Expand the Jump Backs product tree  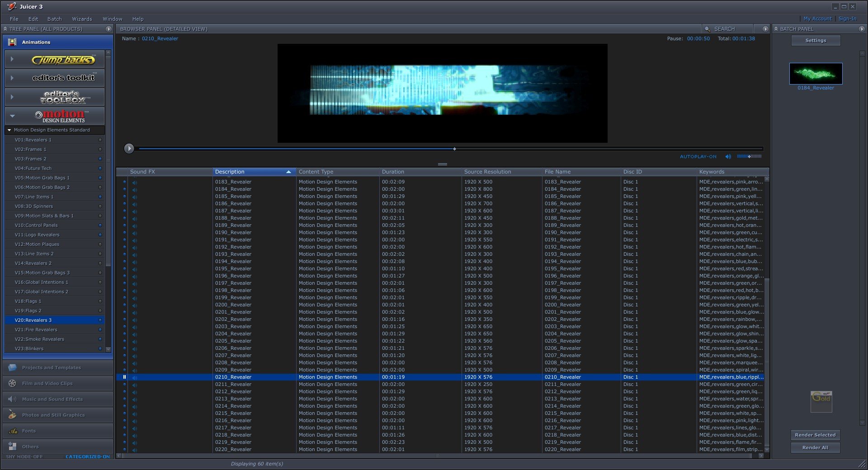[12, 59]
